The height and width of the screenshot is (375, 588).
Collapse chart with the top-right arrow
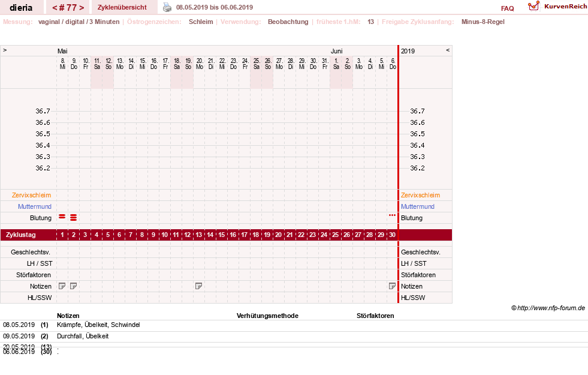coord(448,50)
